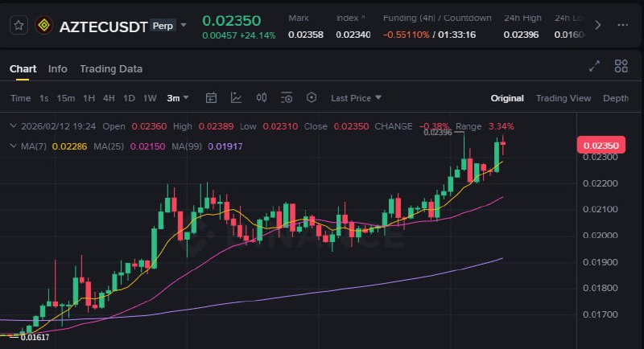Screen dimensions: 644x349
Task: Open the Last Price dropdown
Action: pos(356,98)
